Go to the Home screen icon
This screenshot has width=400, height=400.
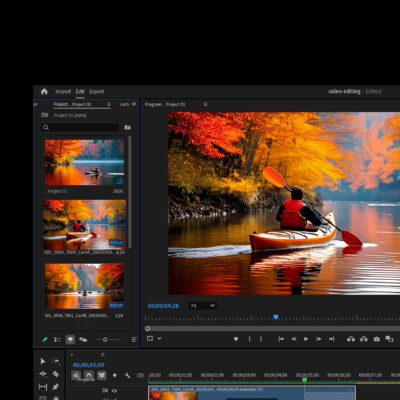(x=44, y=91)
